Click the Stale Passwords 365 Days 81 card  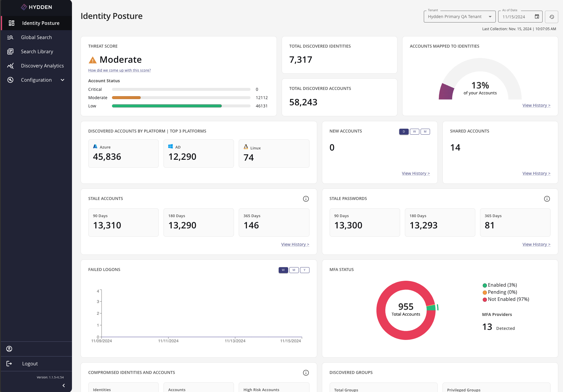pos(515,222)
